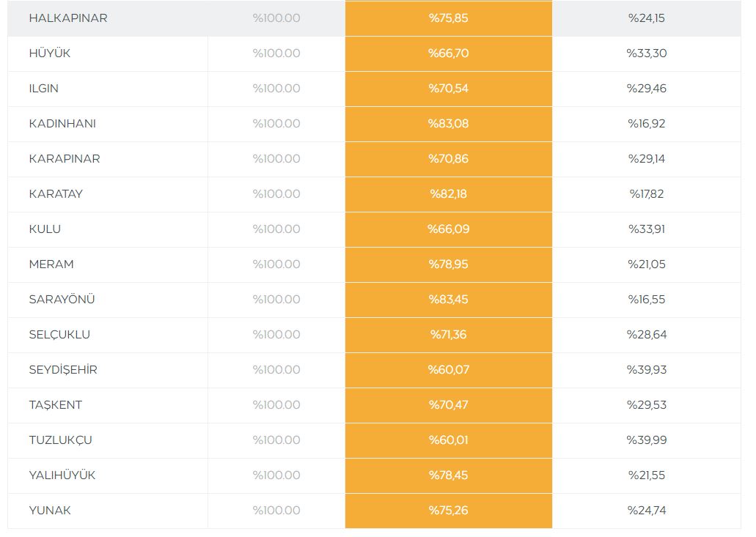Image resolution: width=756 pixels, height=537 pixels.
Task: Click the orange %78,45 YALIHÜYÜK cell
Action: click(x=448, y=475)
